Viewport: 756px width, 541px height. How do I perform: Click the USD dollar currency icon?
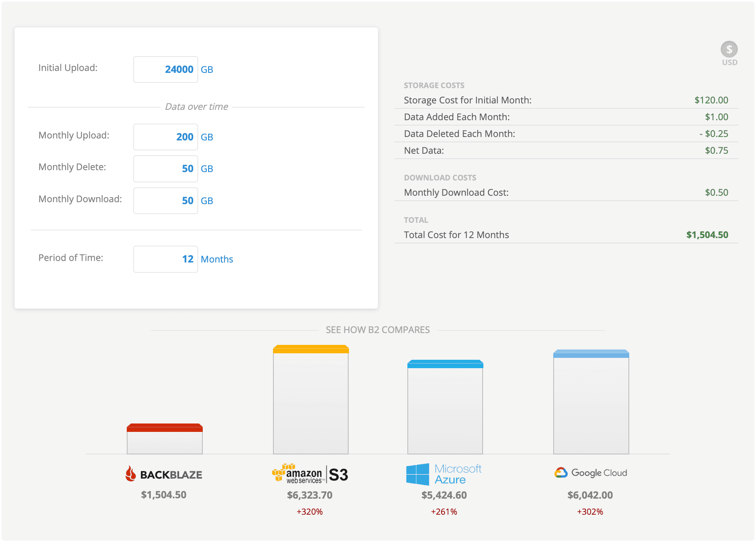729,50
